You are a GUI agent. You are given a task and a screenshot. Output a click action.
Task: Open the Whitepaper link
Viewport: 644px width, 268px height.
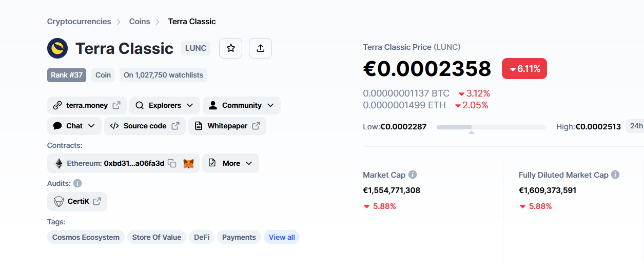click(227, 126)
